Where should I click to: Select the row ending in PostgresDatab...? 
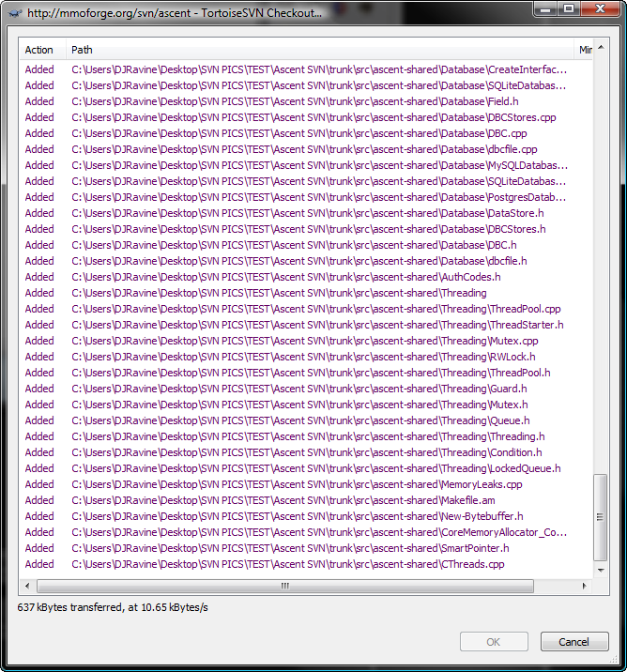306,197
